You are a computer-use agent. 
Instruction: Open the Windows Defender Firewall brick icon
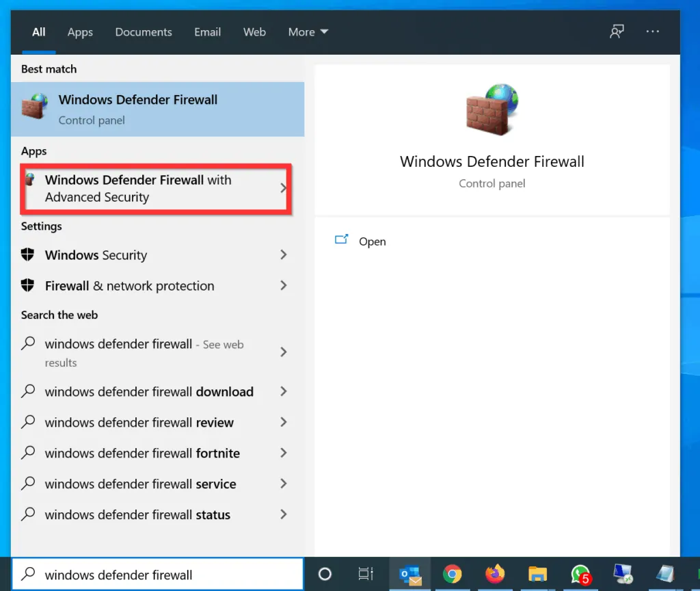pos(492,109)
